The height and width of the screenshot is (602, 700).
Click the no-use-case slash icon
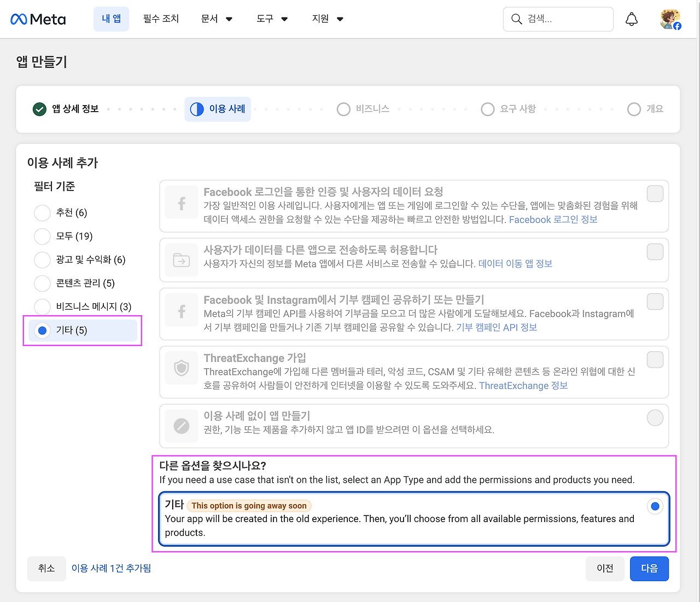coord(182,425)
